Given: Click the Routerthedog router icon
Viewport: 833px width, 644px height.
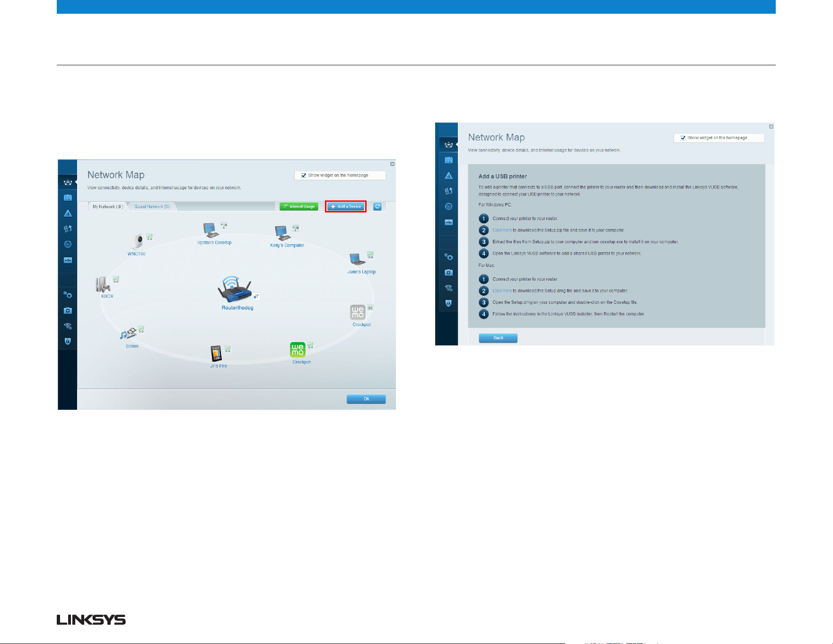Looking at the screenshot, I should (234, 289).
